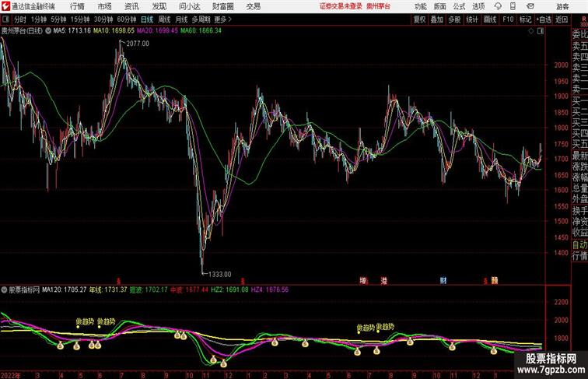The height and width of the screenshot is (379, 588).
Task: Toggle the left sidebar panel icon
Action: coord(5,19)
